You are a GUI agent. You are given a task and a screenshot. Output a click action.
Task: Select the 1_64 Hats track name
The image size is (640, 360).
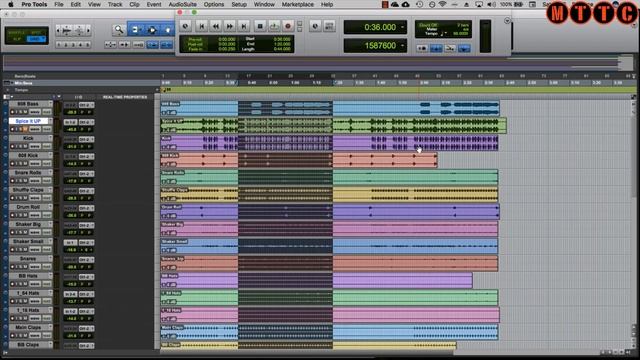point(28,293)
